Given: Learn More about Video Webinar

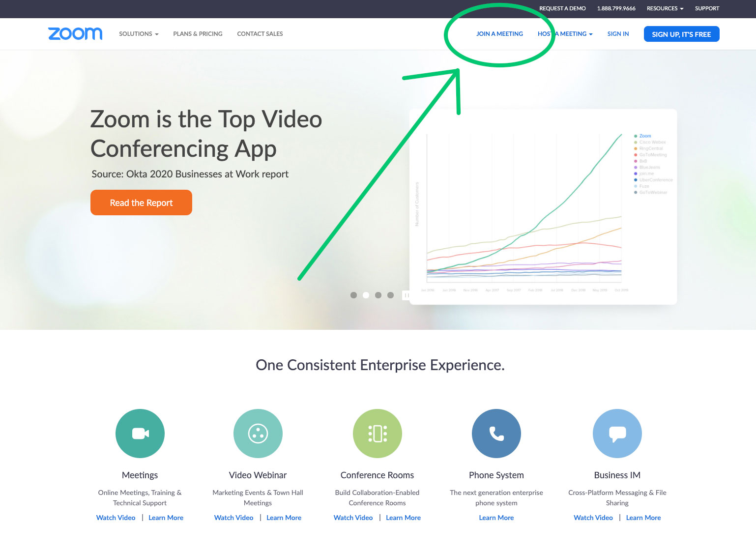Looking at the screenshot, I should (284, 518).
